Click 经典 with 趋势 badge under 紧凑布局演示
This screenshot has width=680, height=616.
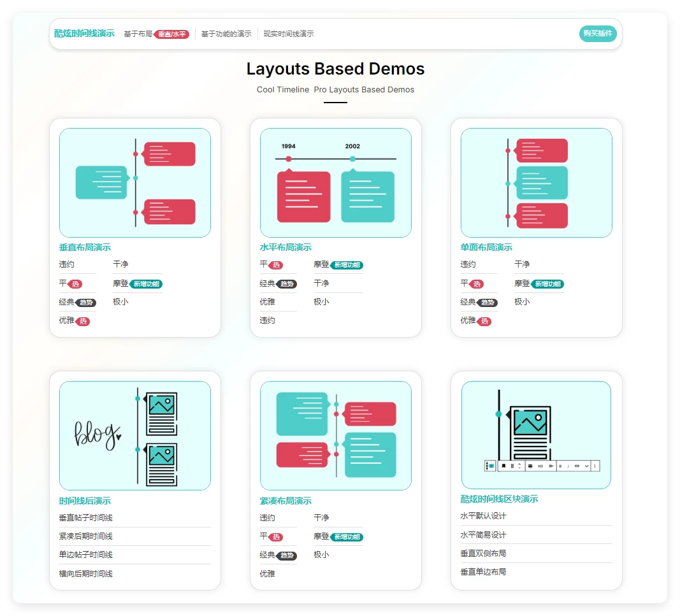pos(268,555)
